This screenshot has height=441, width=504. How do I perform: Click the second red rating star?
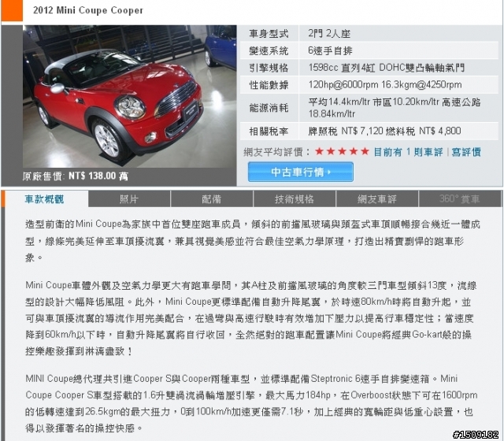point(331,151)
